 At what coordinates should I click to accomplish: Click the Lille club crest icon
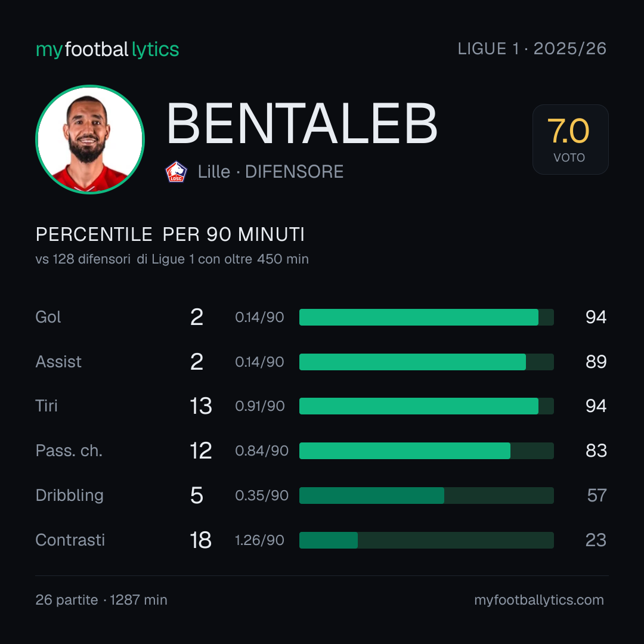tap(176, 172)
